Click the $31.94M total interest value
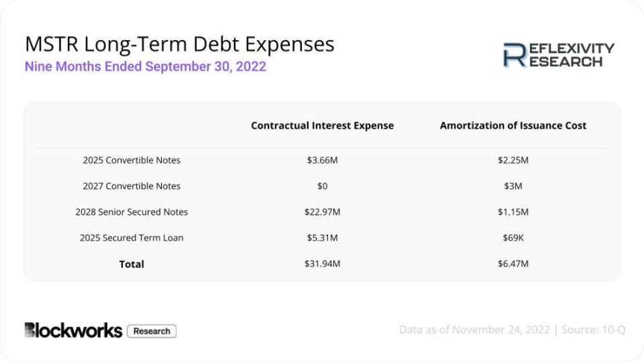This screenshot has height=362, width=644. pos(322,264)
